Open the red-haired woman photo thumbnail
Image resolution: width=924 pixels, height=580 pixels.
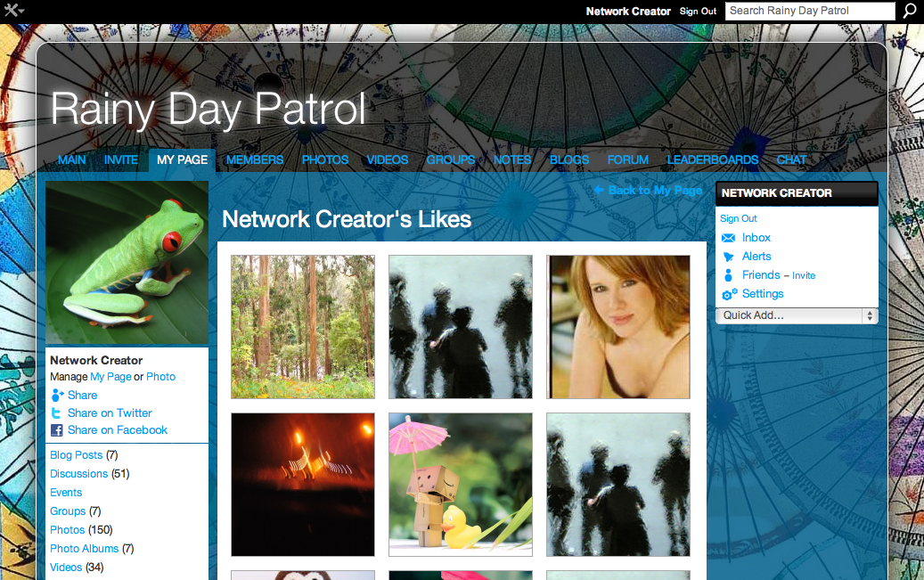618,327
